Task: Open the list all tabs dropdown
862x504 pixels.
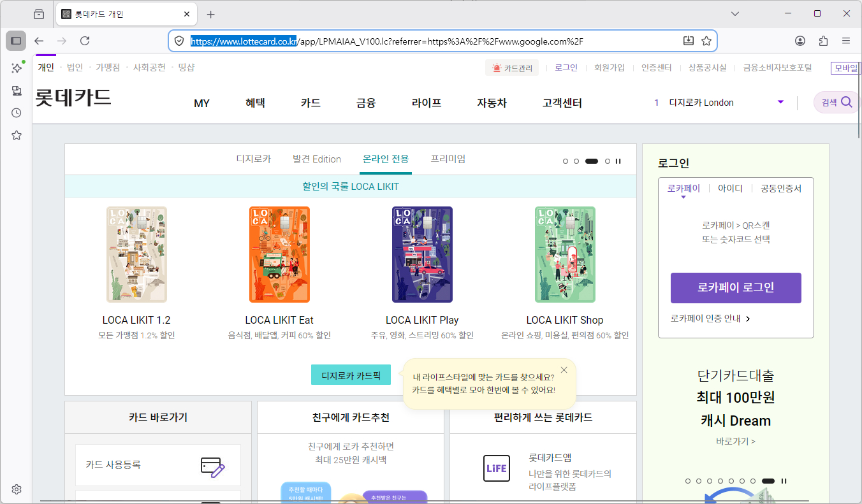Action: (x=734, y=14)
